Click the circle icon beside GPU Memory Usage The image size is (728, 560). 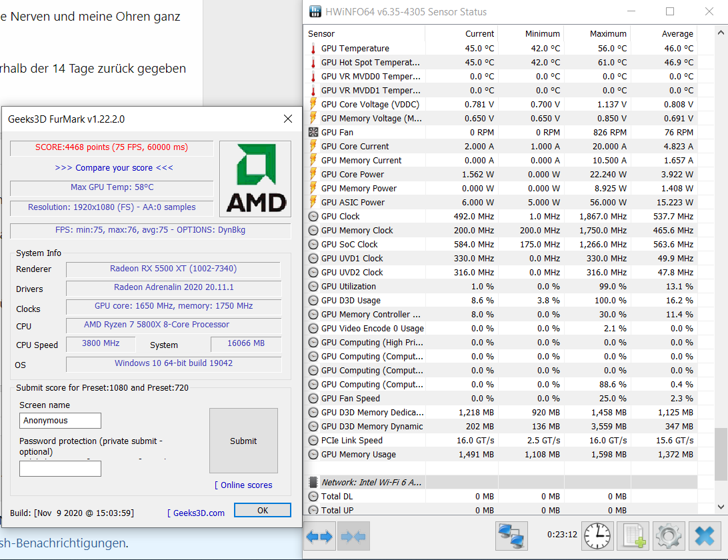(x=313, y=454)
